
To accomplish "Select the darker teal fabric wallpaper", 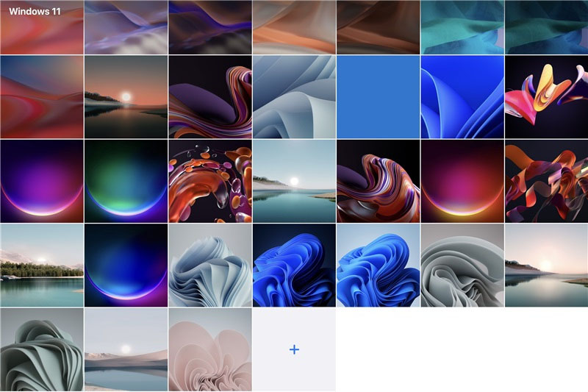I will [546, 27].
